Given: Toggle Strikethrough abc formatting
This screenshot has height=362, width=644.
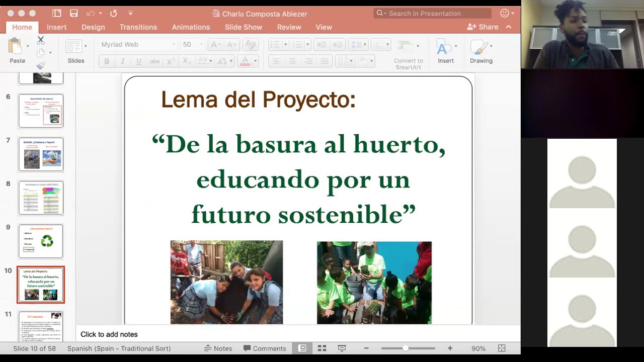Looking at the screenshot, I should 155,61.
